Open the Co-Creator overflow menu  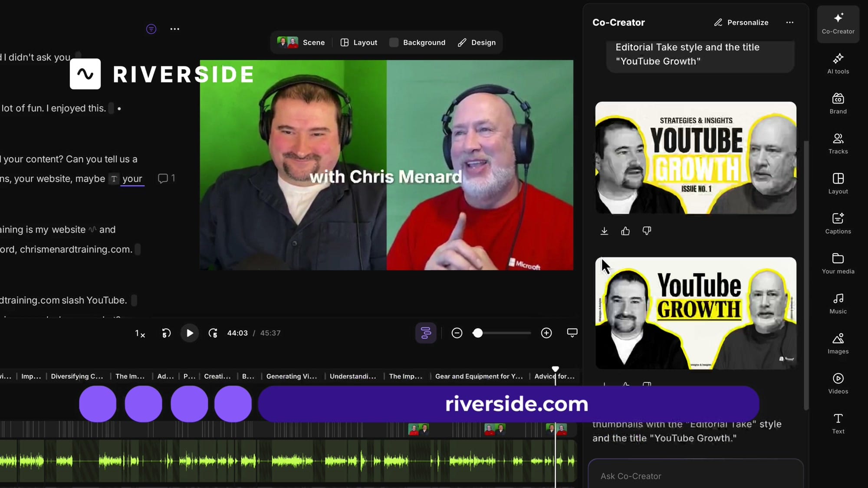(790, 22)
